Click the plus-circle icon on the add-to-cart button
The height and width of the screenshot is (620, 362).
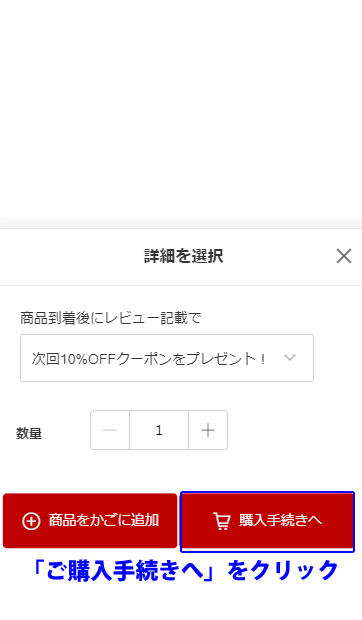click(x=31, y=521)
